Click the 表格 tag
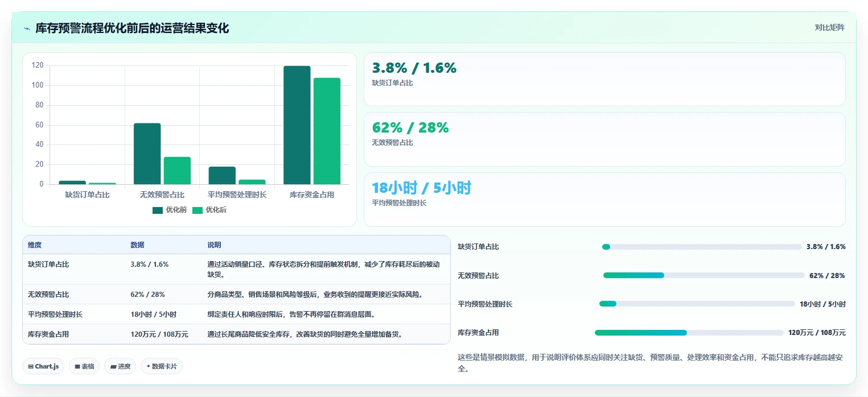Screen dimensions: 868x397 point(84,366)
